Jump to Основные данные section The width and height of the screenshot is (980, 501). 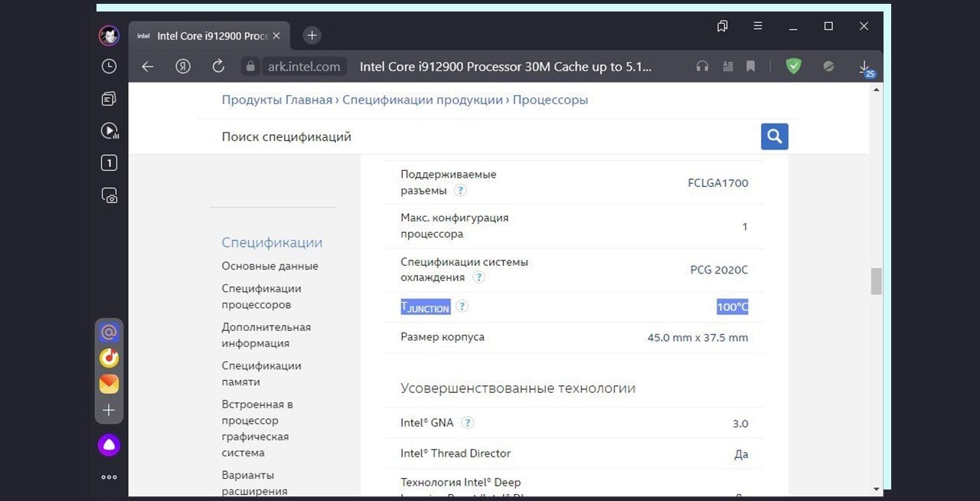click(x=270, y=266)
